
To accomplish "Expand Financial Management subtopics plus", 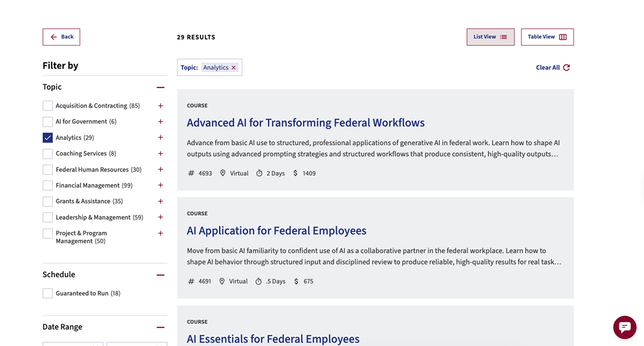I will [x=161, y=185].
